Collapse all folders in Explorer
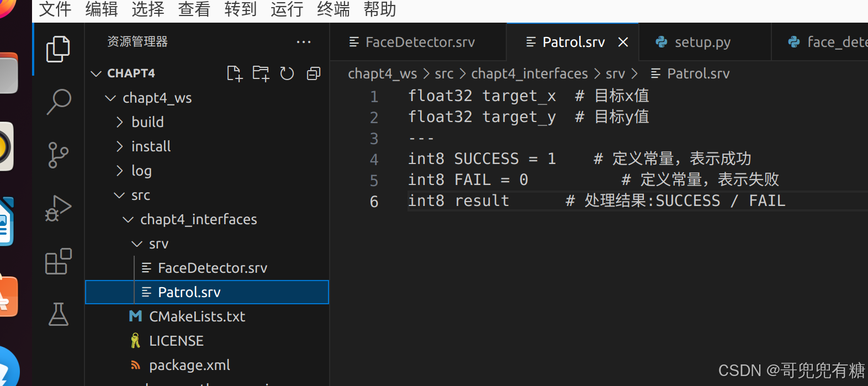868x386 pixels. click(313, 73)
